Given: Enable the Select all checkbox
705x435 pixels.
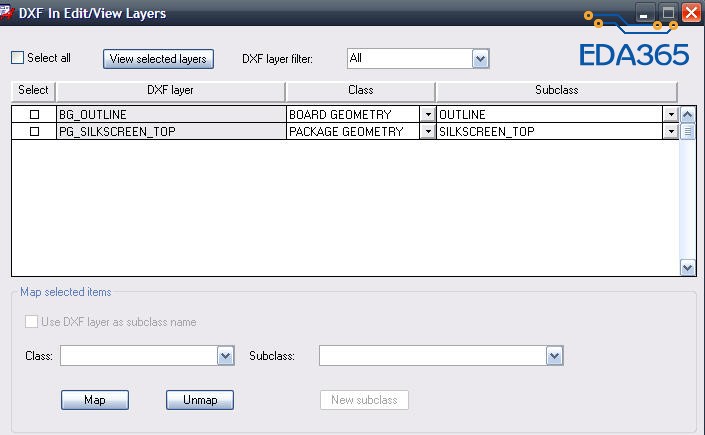Looking at the screenshot, I should pos(18,58).
